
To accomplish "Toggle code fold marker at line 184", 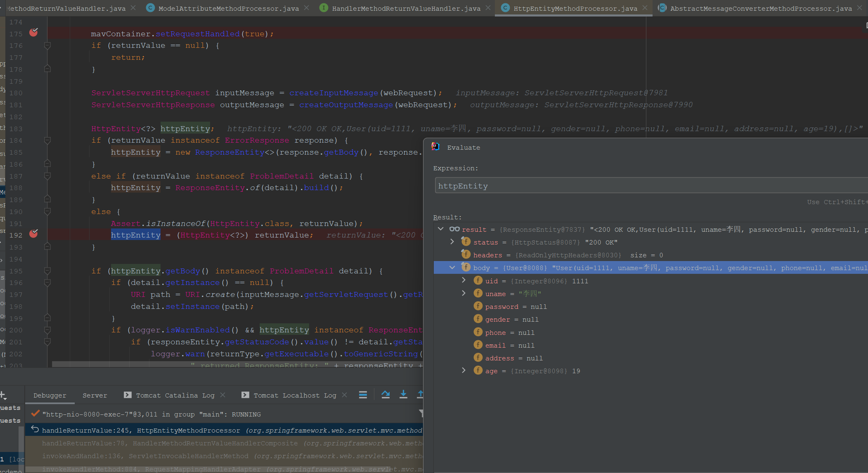I will tap(47, 141).
